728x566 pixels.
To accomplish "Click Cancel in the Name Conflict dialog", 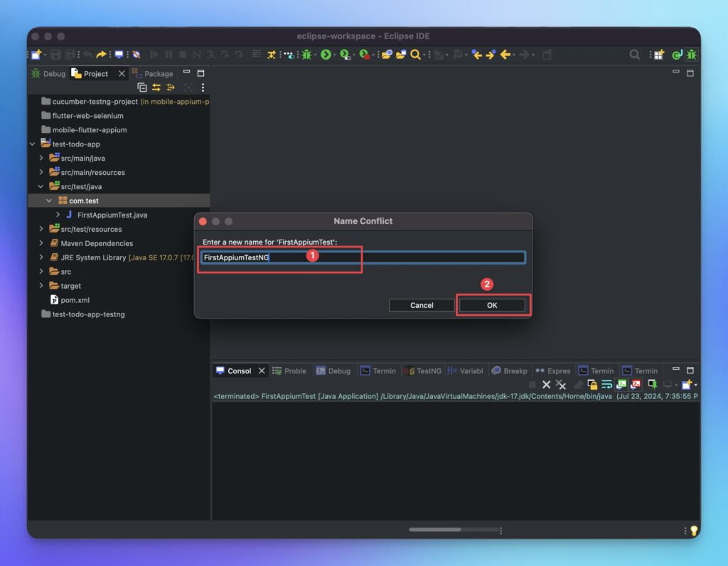I will coord(422,305).
